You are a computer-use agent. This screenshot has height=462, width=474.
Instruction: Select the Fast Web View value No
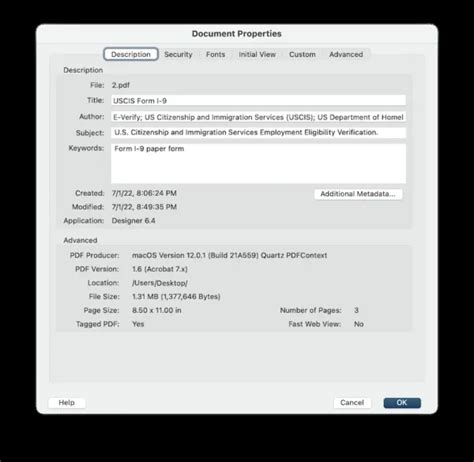359,324
